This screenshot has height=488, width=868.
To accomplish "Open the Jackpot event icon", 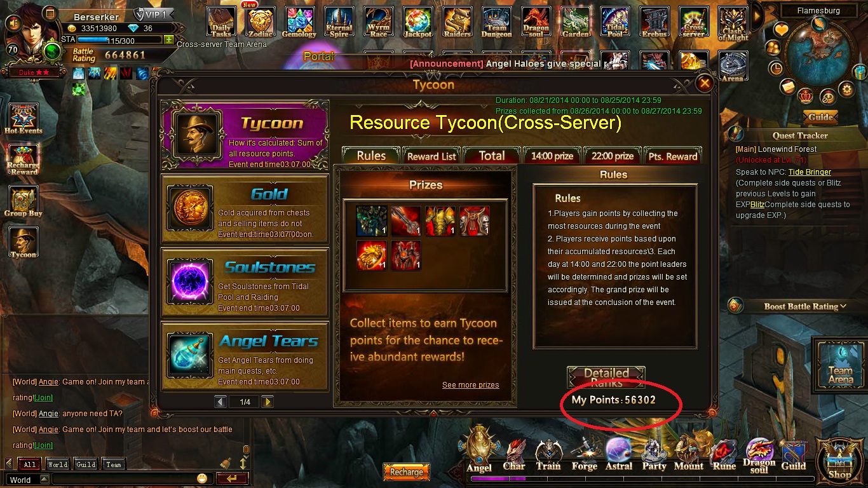I will pos(417,22).
